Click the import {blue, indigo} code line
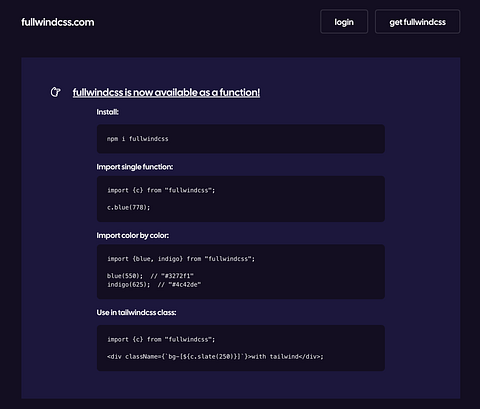Screen dimensions: 480x409 click(x=181, y=259)
